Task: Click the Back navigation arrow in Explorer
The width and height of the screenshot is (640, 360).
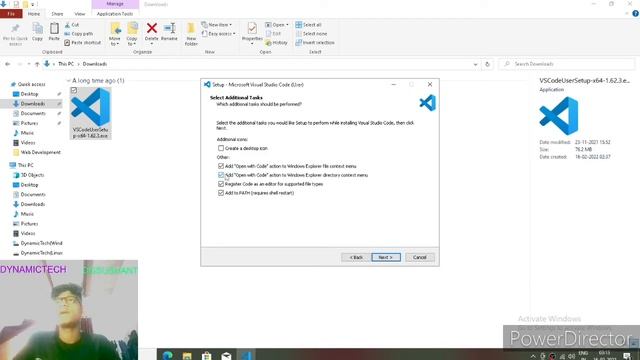Action: [8, 64]
